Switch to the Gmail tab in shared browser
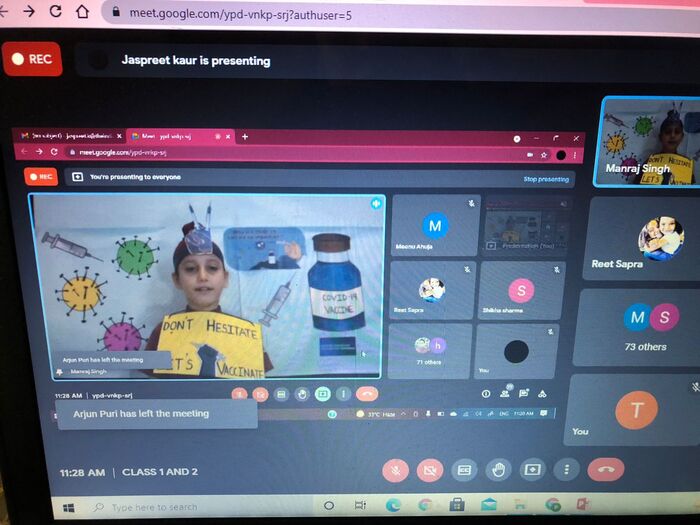This screenshot has height=525, width=700. (71, 136)
